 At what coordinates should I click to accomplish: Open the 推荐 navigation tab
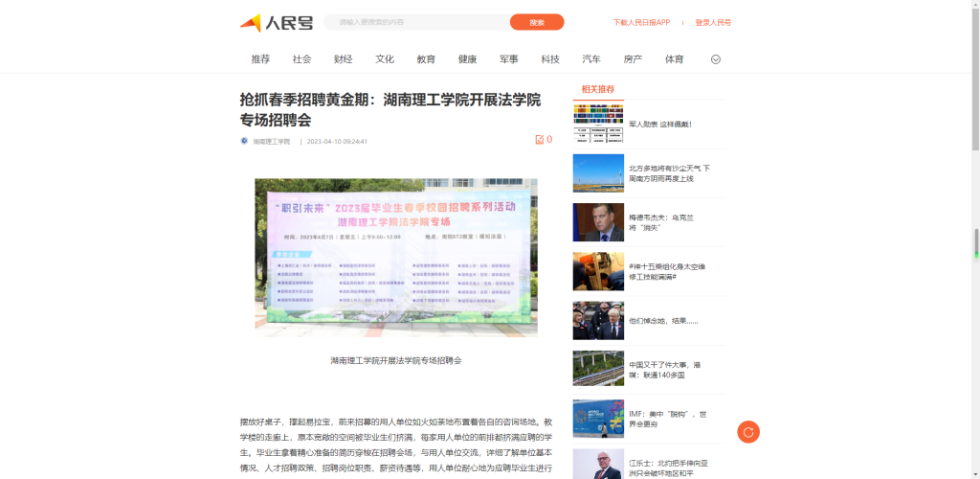click(x=260, y=59)
